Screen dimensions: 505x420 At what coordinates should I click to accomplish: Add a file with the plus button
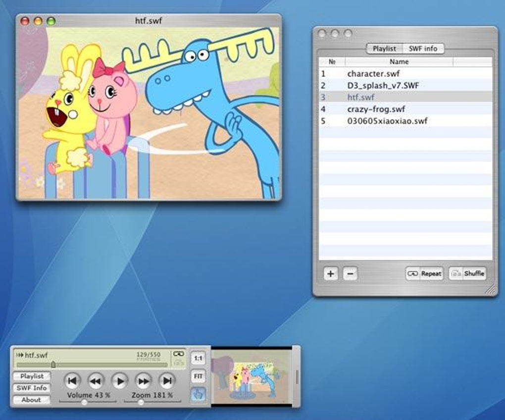[x=330, y=274]
